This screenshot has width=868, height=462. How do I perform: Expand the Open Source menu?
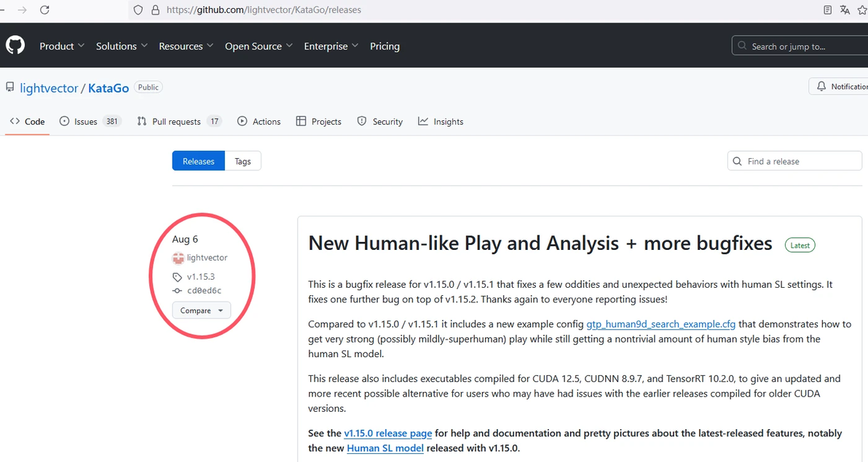tap(259, 46)
